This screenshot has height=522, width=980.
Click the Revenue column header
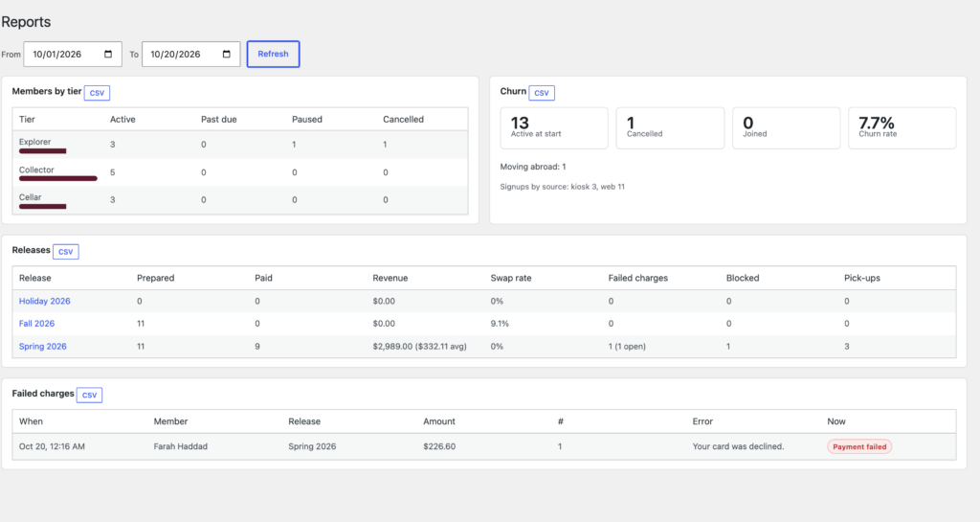click(390, 278)
